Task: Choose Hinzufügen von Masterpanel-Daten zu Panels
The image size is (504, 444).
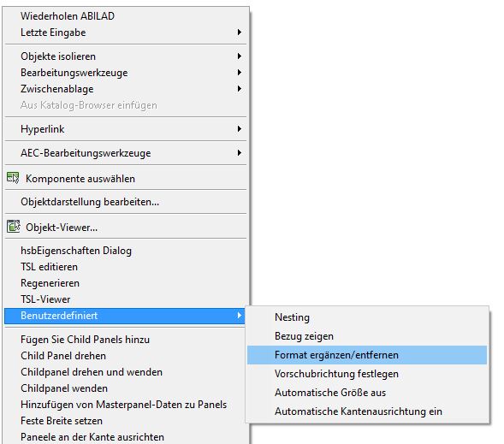Action: point(125,405)
